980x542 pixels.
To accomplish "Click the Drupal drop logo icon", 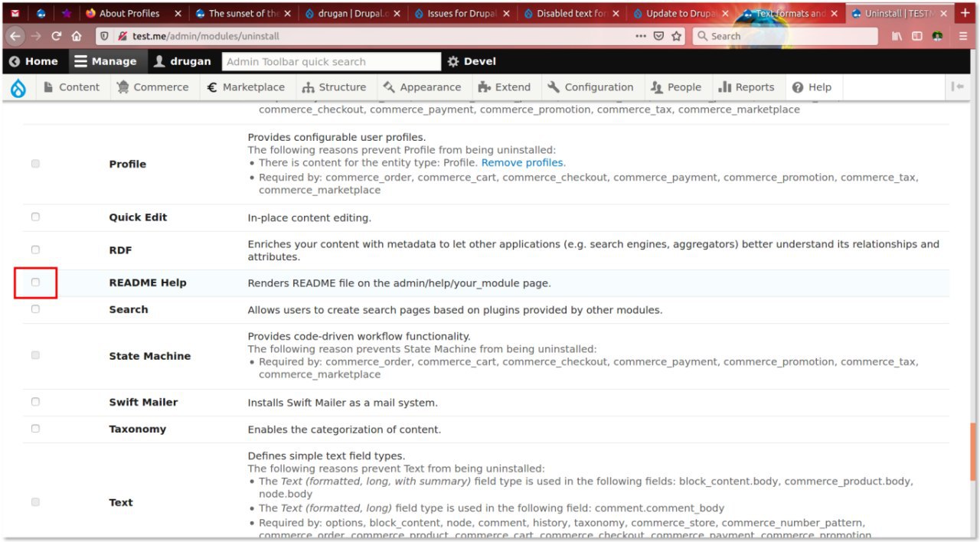I will point(18,88).
